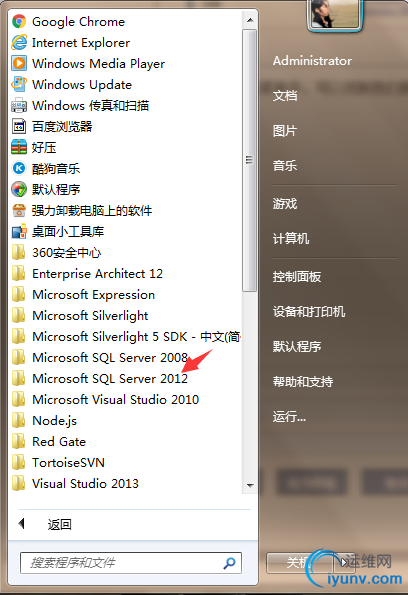The height and width of the screenshot is (595, 408).
Task: Click Red Gate folder icon
Action: 19,441
